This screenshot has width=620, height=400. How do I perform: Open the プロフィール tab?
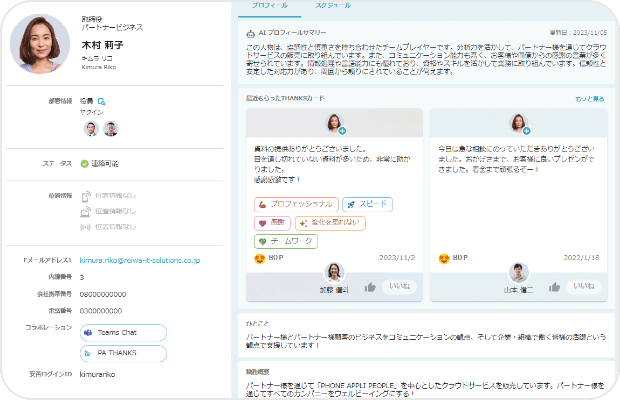click(269, 6)
